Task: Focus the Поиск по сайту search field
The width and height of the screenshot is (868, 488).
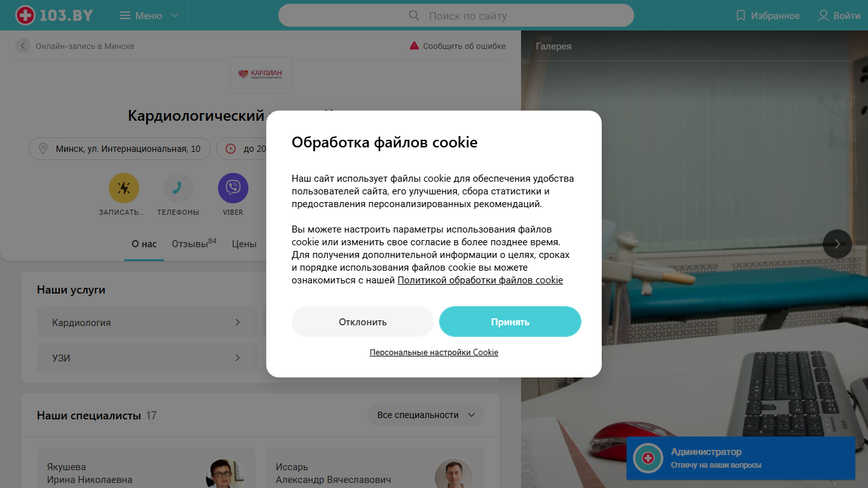Action: 456,15
